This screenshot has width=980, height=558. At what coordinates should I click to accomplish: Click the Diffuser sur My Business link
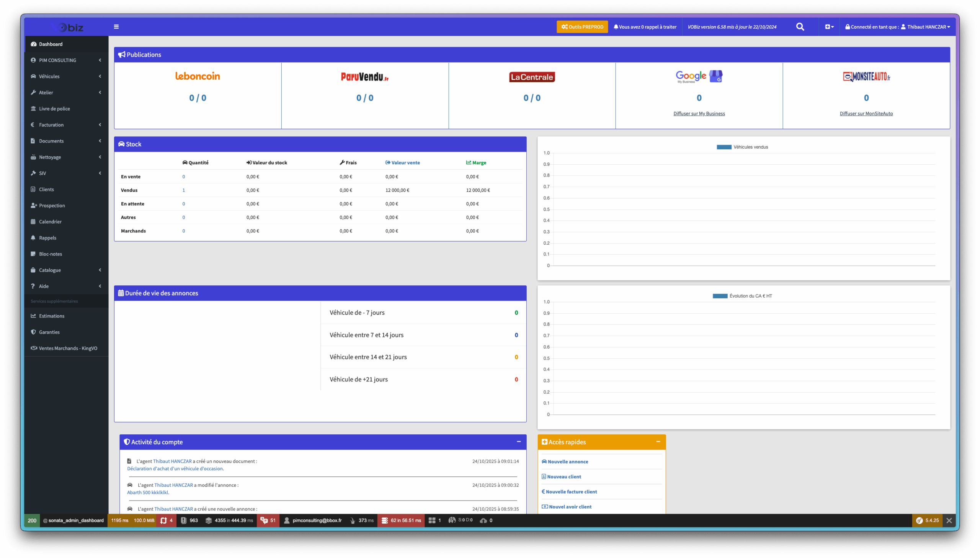click(698, 113)
